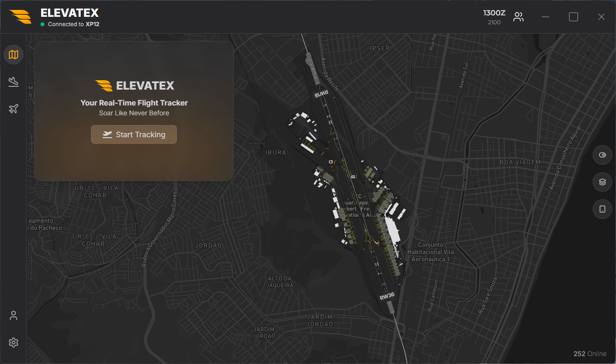This screenshot has width=616, height=364.
Task: Click the BOA VIAGEM map label
Action: (x=520, y=162)
